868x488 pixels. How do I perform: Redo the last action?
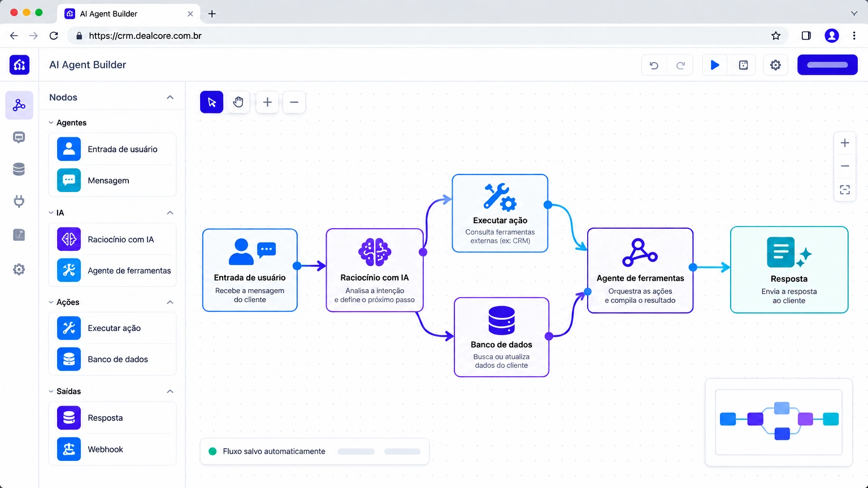coord(680,65)
